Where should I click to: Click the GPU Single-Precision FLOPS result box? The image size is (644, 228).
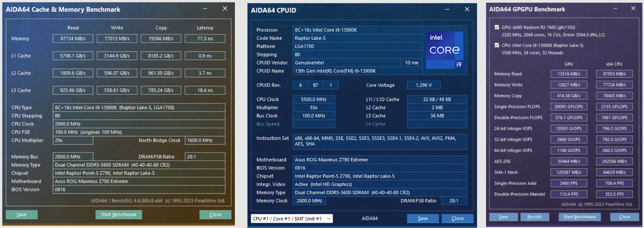[569, 107]
